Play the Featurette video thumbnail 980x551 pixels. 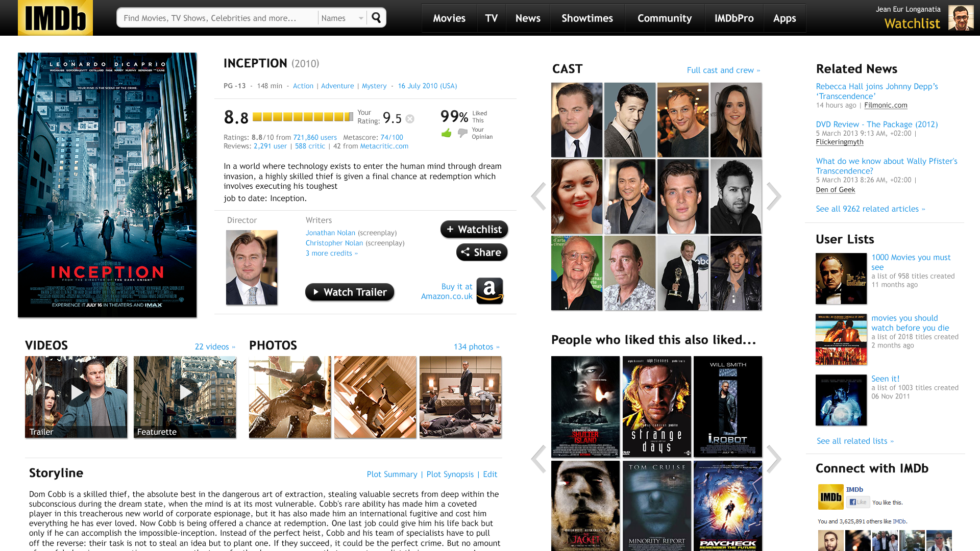(185, 392)
